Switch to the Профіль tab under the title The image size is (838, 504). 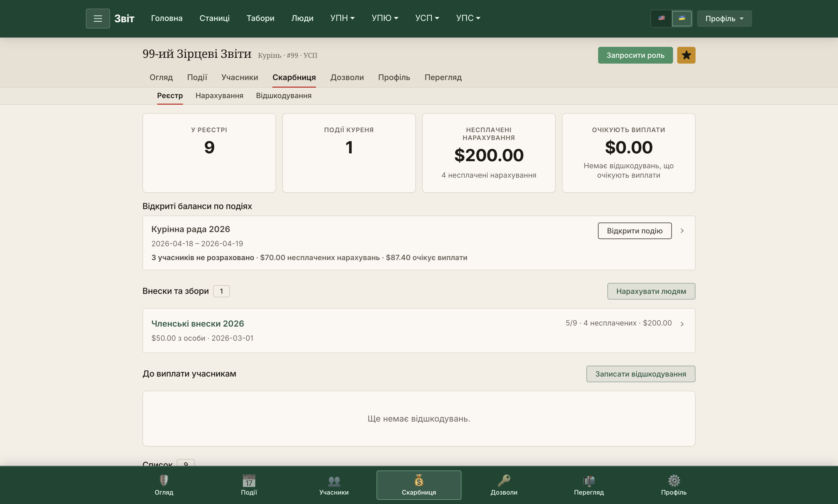pos(394,77)
